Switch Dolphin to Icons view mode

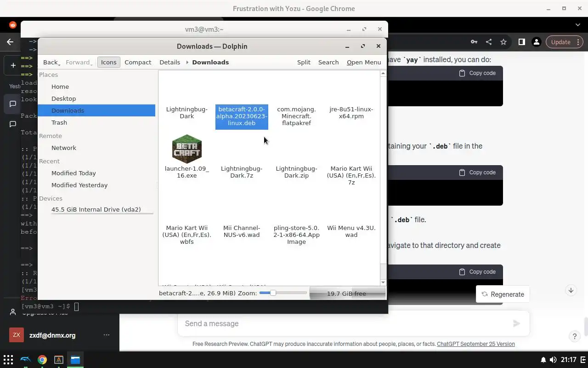click(109, 62)
